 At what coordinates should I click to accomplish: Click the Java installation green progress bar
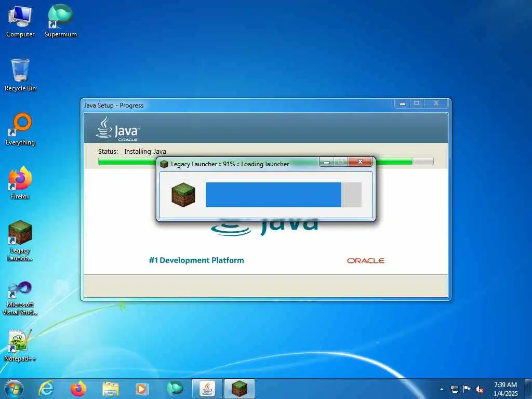(x=265, y=162)
